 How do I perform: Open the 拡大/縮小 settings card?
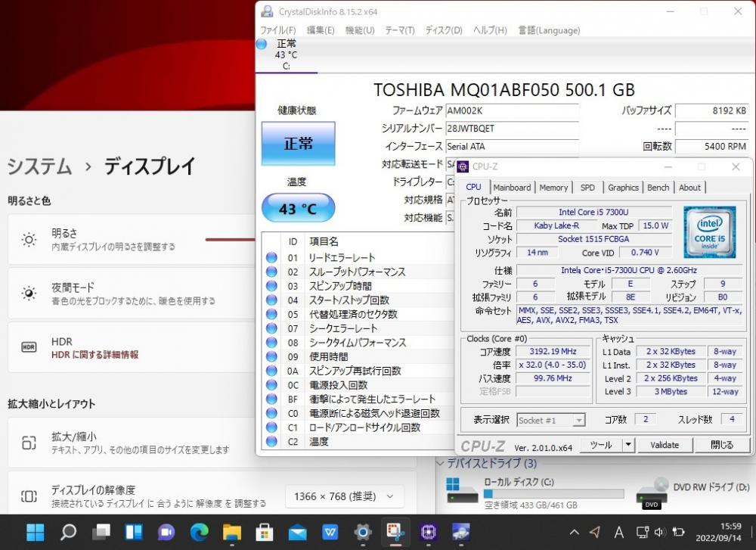212,443
